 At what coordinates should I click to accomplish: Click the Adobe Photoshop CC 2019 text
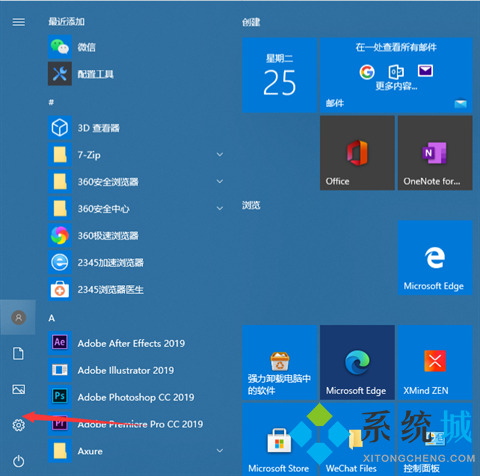coord(136,397)
